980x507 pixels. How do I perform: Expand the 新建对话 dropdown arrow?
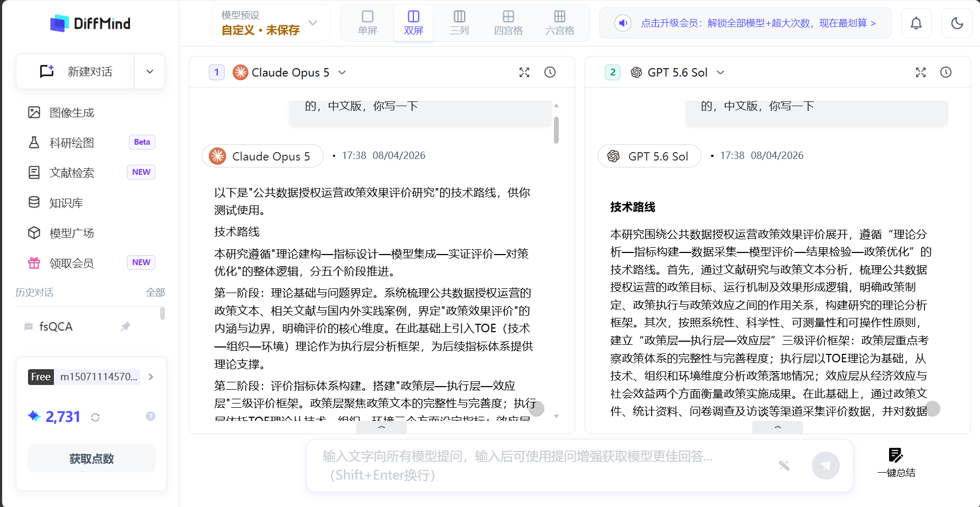(x=150, y=71)
